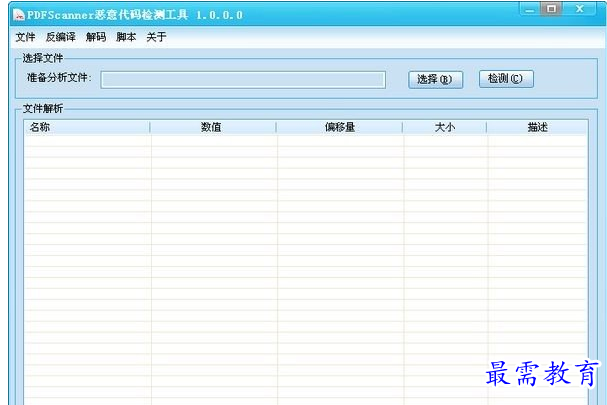Minimize the PDFScanner window
This screenshot has height=405, width=607.
[x=530, y=9]
